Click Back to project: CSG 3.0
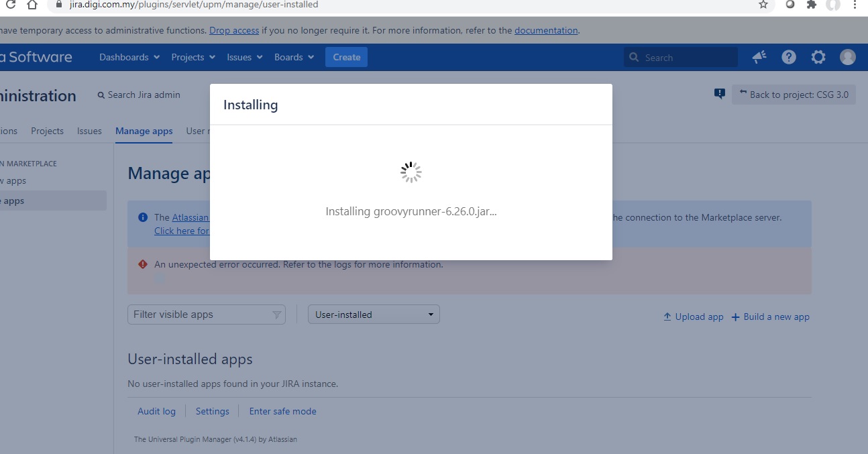868x454 pixels. click(794, 95)
